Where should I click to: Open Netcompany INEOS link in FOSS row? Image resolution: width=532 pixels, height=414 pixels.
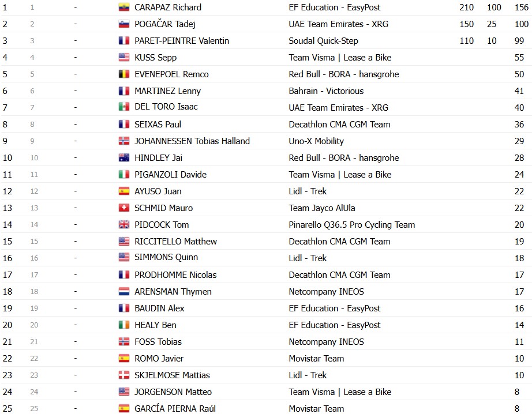click(327, 342)
